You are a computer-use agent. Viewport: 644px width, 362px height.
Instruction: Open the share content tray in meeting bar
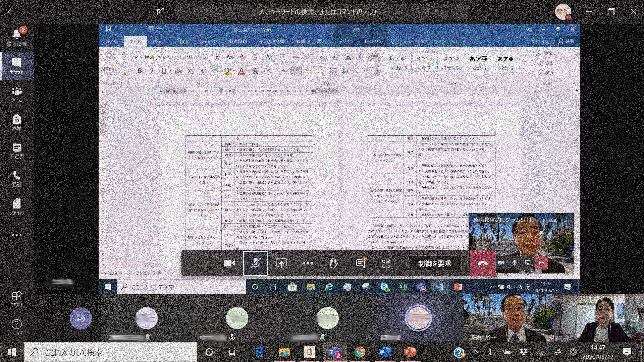click(x=281, y=263)
